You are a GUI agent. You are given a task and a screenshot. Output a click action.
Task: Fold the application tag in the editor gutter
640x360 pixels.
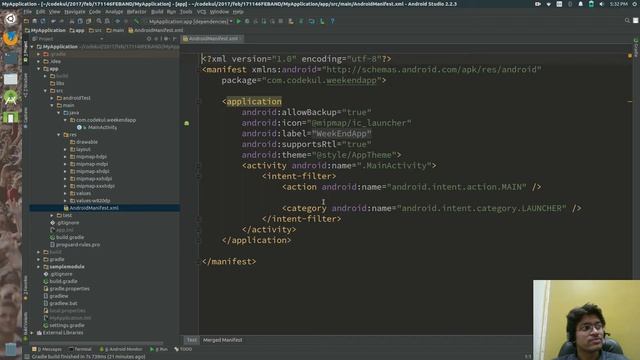pos(199,102)
